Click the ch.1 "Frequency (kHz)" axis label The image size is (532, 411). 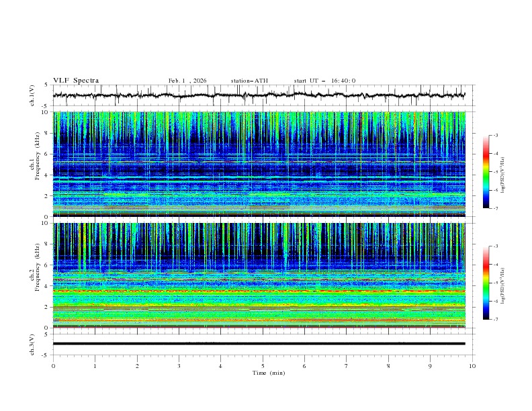pyautogui.click(x=37, y=156)
